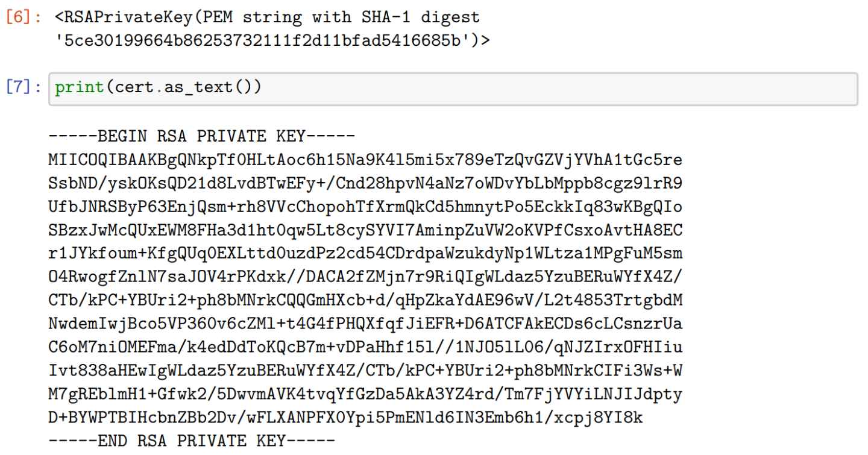Screen dimensions: 868x455
Task: Click the key line starting with r1JYkfoum
Action: click(x=365, y=254)
